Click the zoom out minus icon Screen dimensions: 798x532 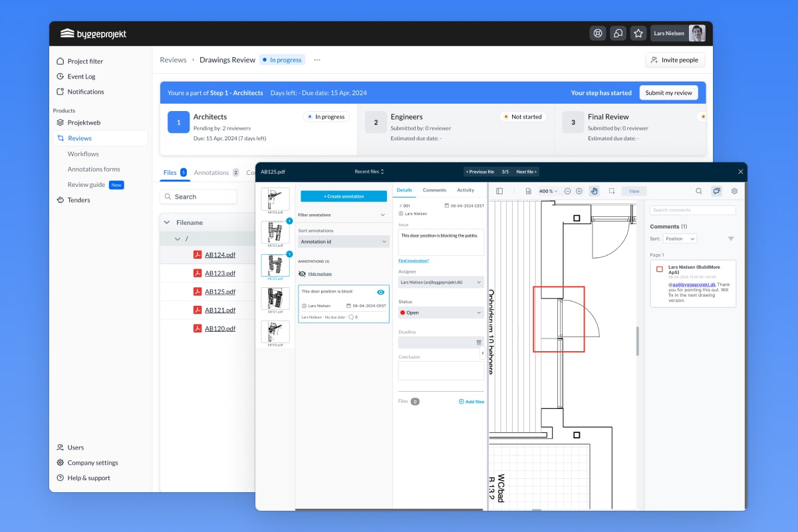(x=567, y=191)
